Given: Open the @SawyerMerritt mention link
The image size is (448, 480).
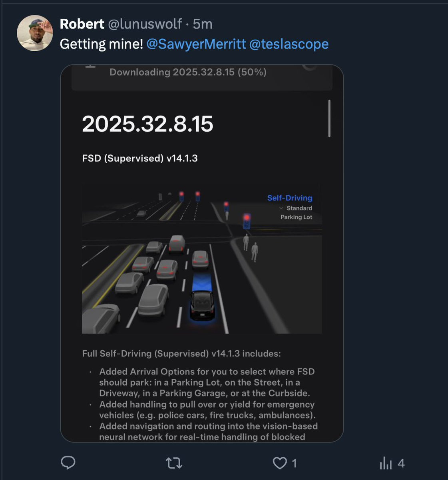Looking at the screenshot, I should (x=196, y=44).
